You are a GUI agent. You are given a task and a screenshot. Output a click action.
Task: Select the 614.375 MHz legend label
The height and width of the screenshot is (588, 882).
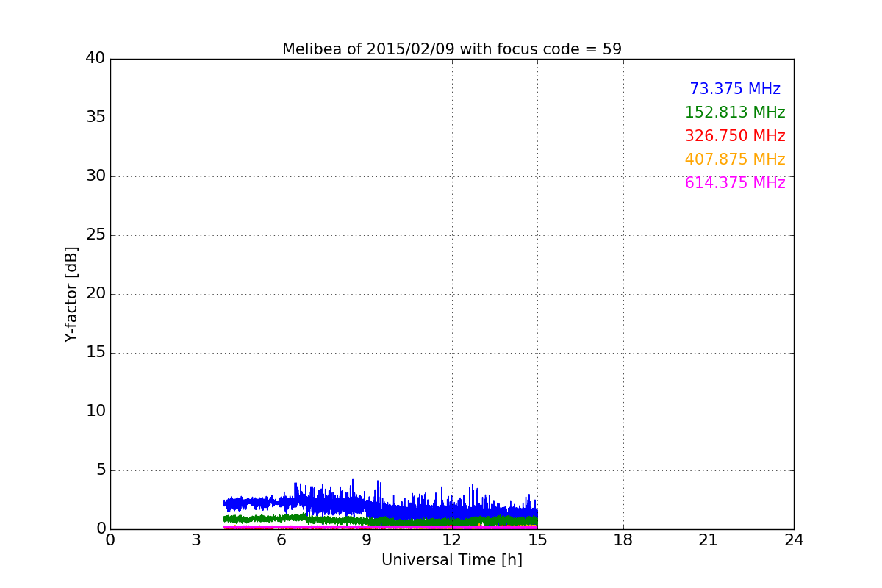coord(735,183)
